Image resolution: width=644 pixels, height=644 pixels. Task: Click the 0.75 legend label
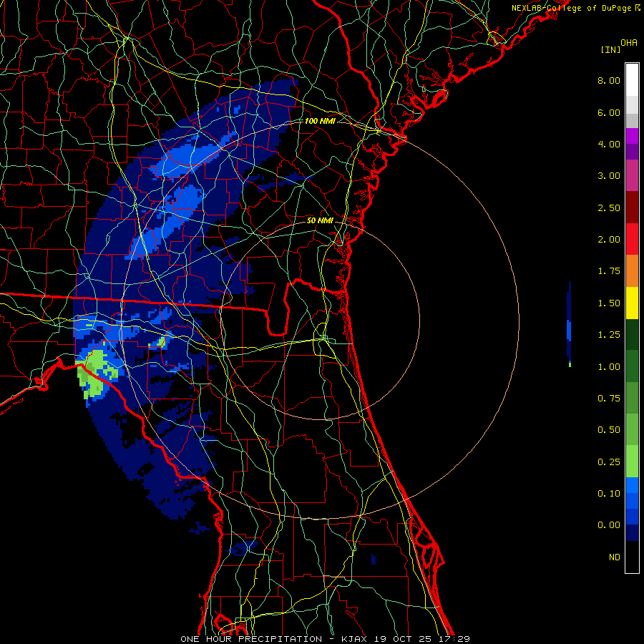[609, 399]
